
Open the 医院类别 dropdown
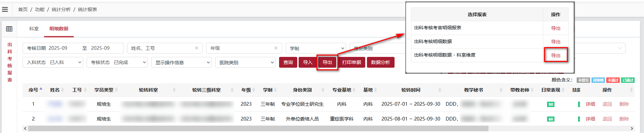click(x=245, y=62)
